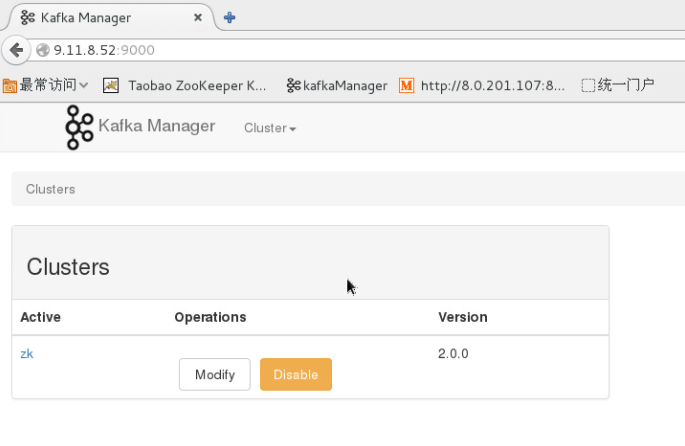Open a new tab with plus icon
685x446 pixels.
click(x=229, y=17)
